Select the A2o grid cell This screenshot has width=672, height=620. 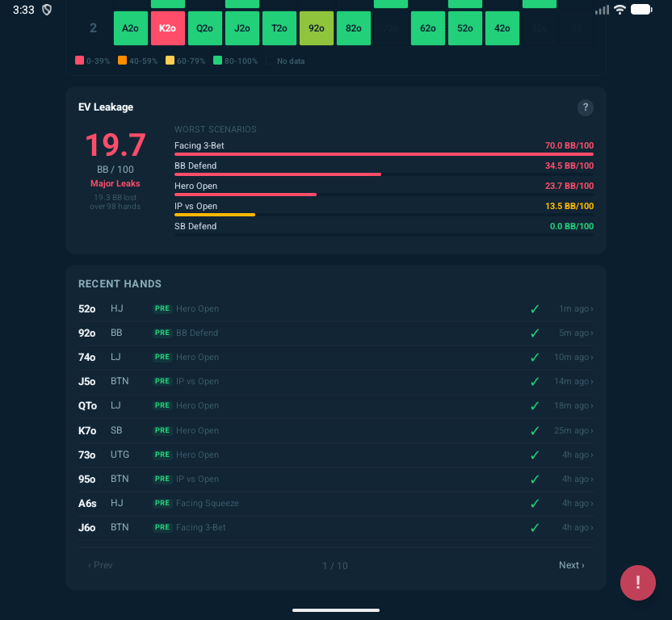coord(130,28)
